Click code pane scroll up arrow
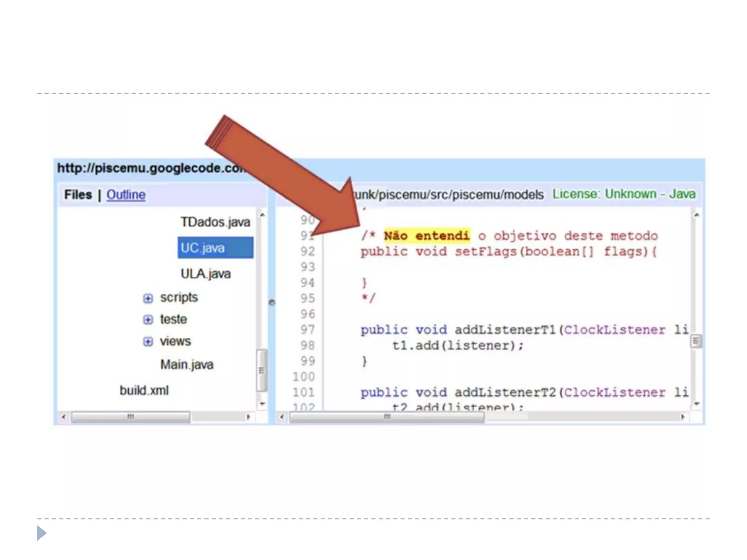 pyautogui.click(x=696, y=215)
